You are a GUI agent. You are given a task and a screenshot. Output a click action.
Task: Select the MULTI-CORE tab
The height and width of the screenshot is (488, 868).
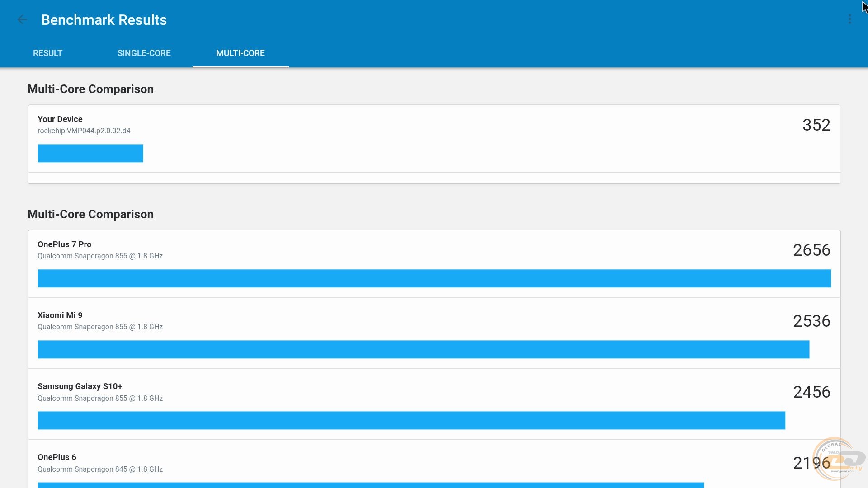coord(240,53)
